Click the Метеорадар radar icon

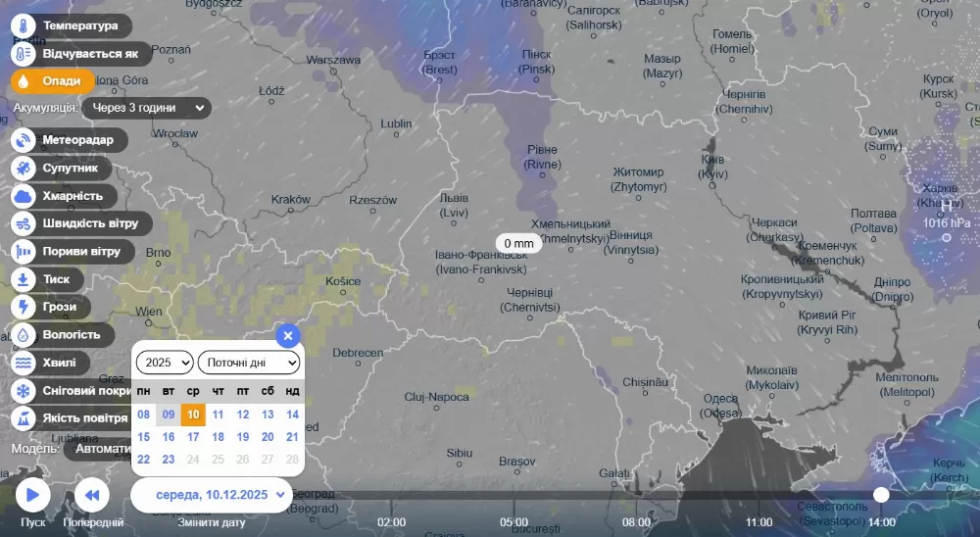(x=24, y=140)
